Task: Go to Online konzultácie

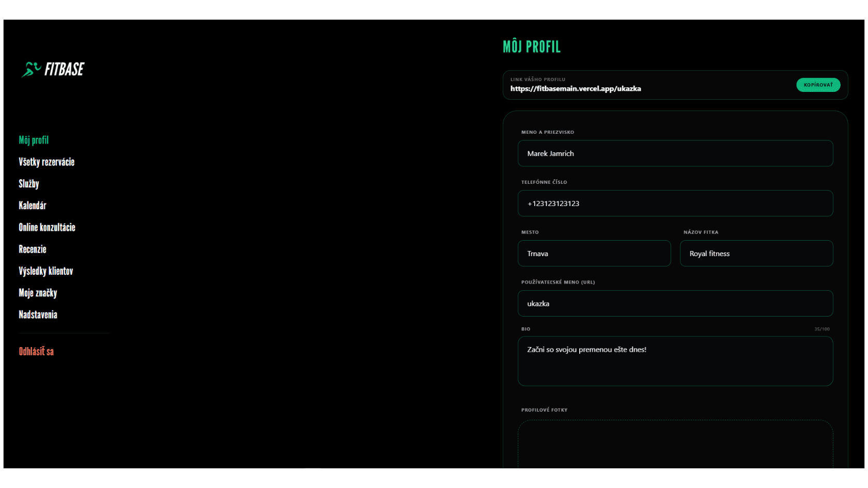Action: pyautogui.click(x=47, y=227)
